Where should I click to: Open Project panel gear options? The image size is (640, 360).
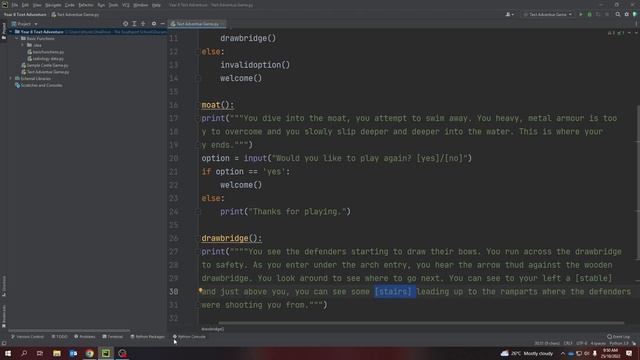[154, 24]
